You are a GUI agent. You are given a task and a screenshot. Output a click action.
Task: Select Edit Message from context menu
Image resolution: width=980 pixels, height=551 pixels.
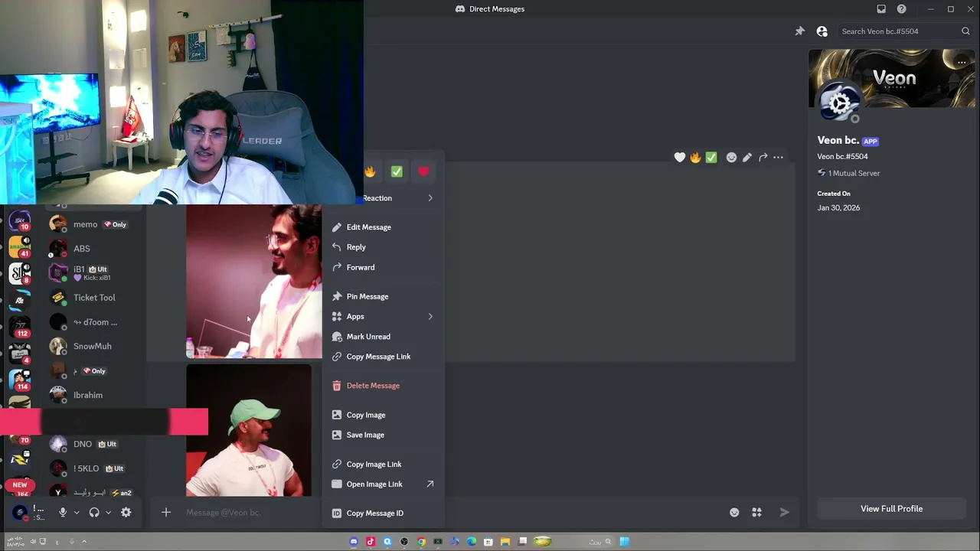pyautogui.click(x=383, y=227)
